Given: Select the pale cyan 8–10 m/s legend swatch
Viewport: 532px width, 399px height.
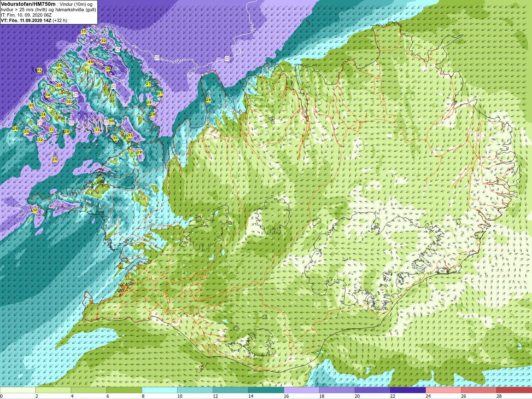Looking at the screenshot, I should click(160, 390).
